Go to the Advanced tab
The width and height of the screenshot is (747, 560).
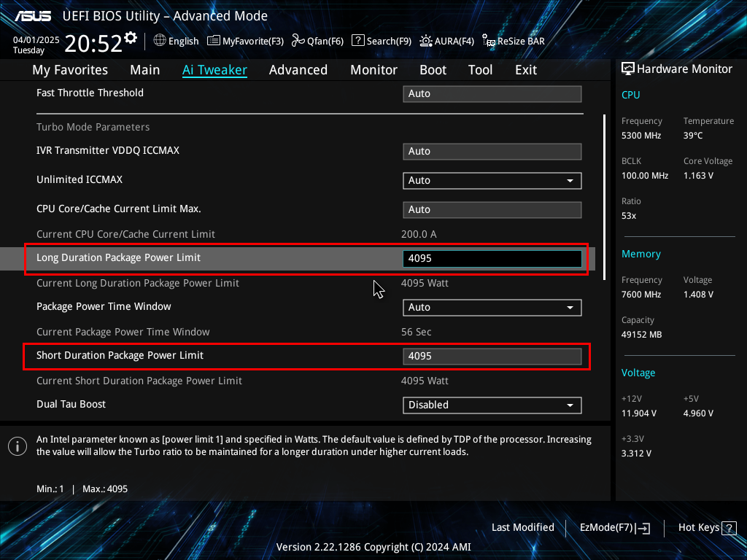298,70
